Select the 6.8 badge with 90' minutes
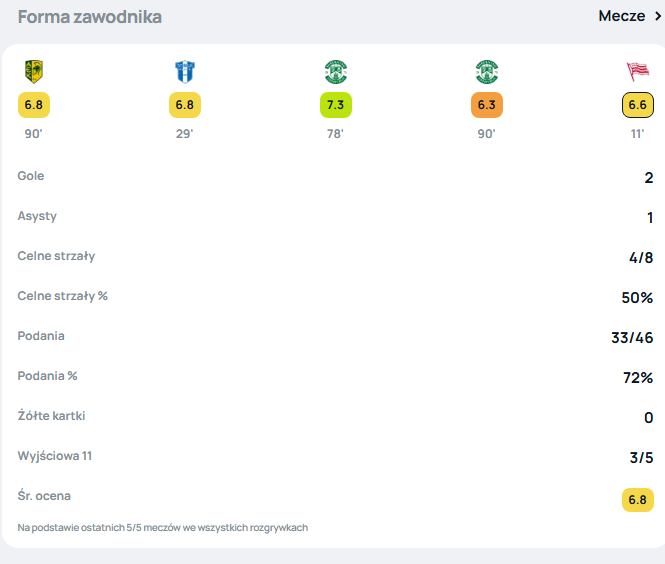 (x=34, y=105)
